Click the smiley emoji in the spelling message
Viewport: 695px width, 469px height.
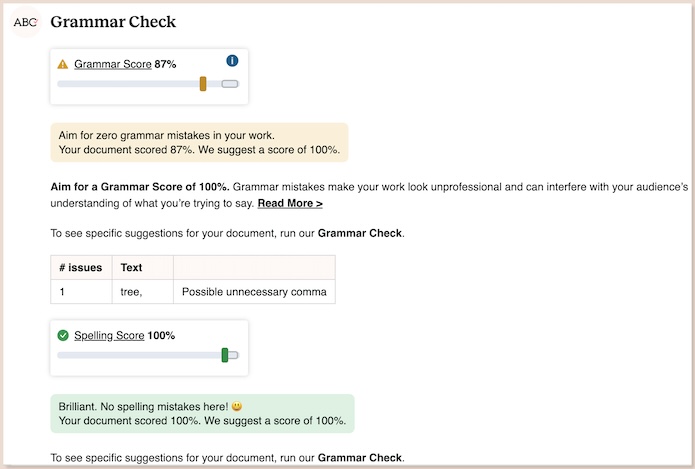click(237, 406)
